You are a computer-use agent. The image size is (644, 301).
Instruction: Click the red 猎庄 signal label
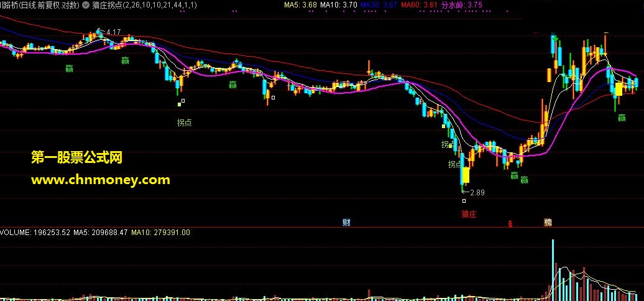[x=469, y=214]
